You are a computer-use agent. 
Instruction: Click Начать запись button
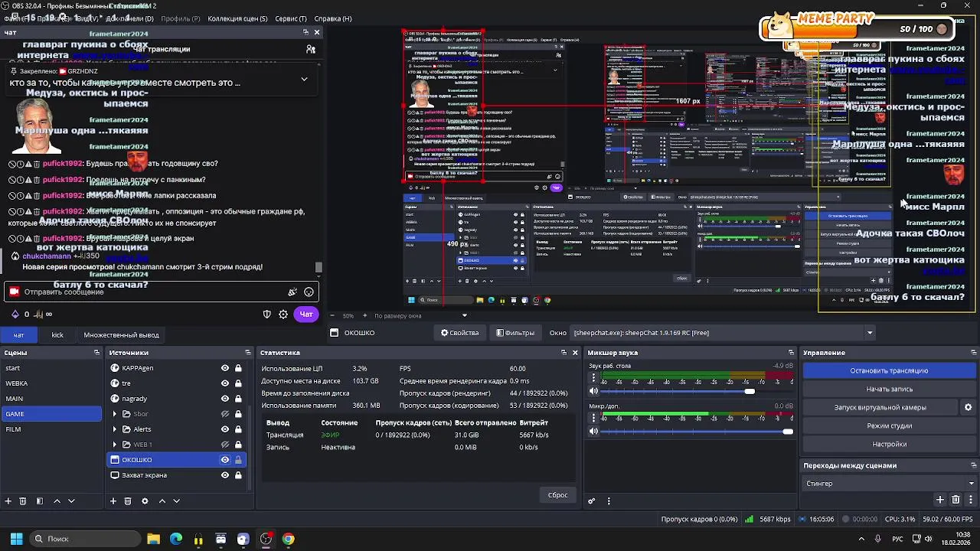pos(889,389)
